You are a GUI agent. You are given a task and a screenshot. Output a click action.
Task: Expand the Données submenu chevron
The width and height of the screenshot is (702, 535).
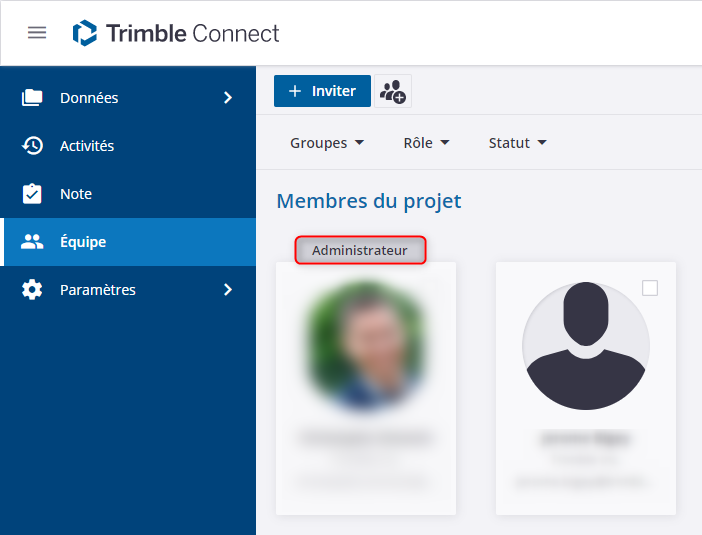(228, 98)
